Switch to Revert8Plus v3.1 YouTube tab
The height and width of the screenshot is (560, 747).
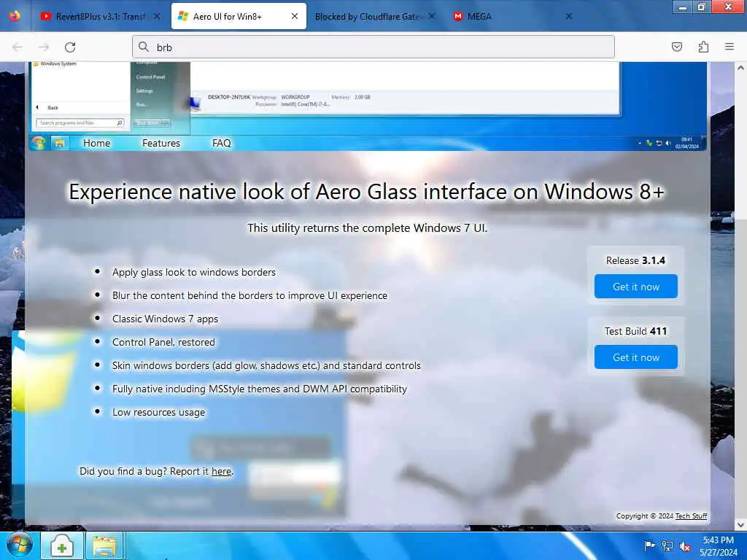click(x=101, y=16)
